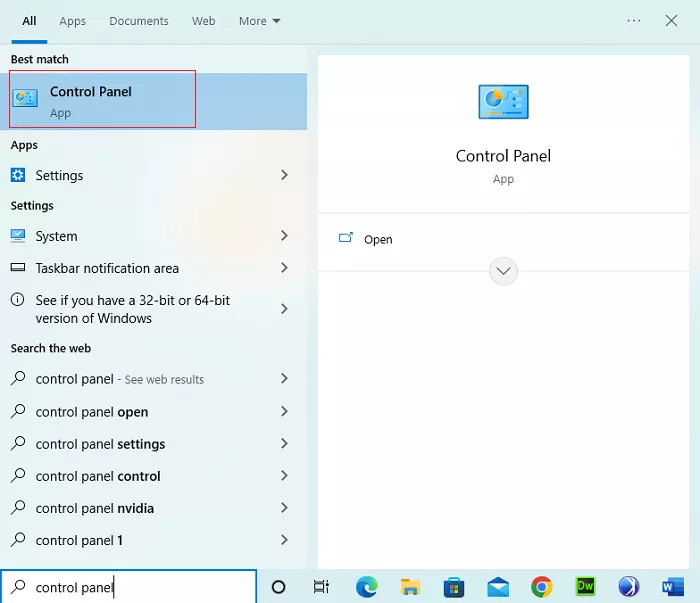Image resolution: width=700 pixels, height=603 pixels.
Task: Expand System result arrow
Action: pos(284,235)
